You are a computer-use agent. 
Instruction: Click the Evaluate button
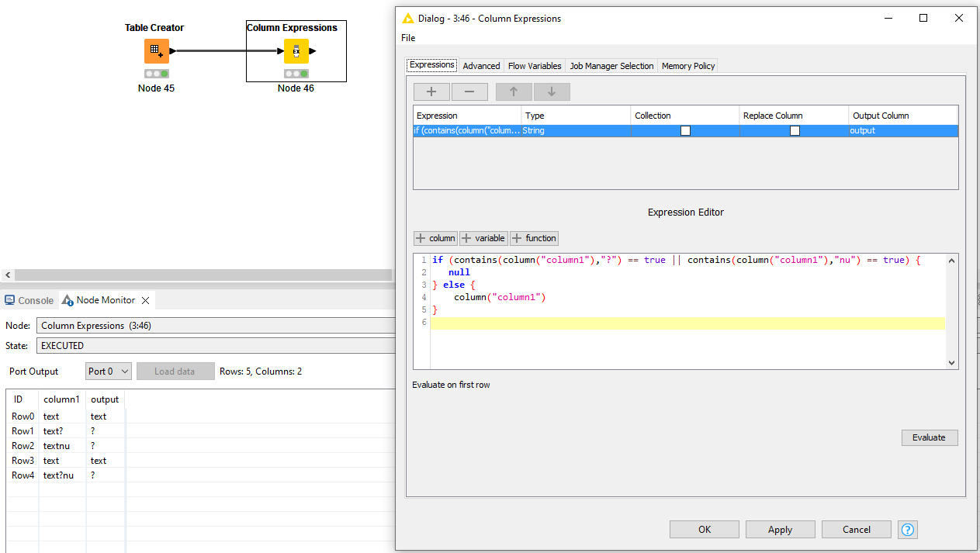pyautogui.click(x=929, y=437)
